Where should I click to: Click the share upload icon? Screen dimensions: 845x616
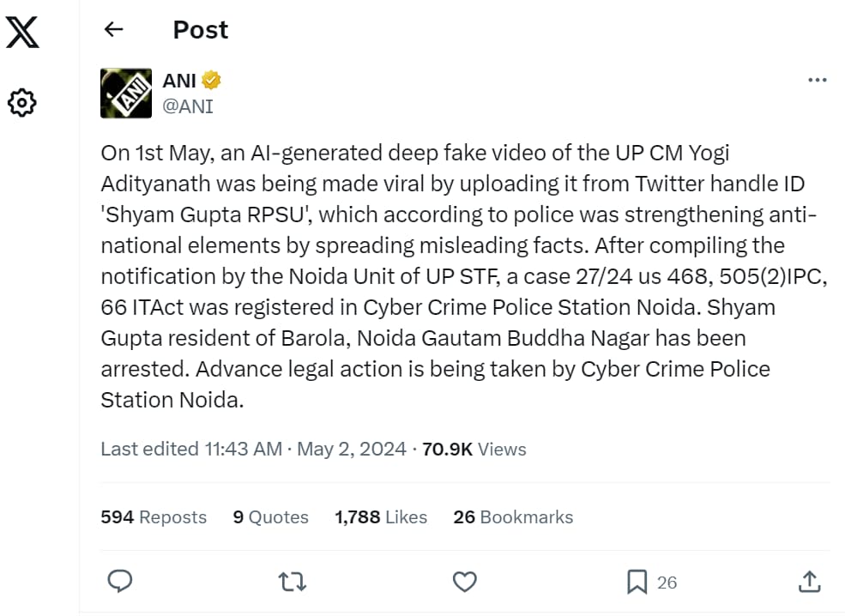[x=809, y=582]
